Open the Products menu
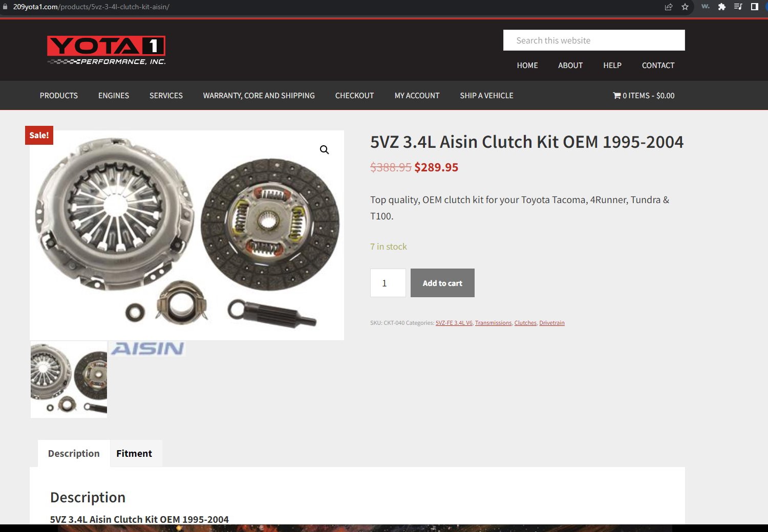Viewport: 768px width, 532px height. [x=59, y=96]
